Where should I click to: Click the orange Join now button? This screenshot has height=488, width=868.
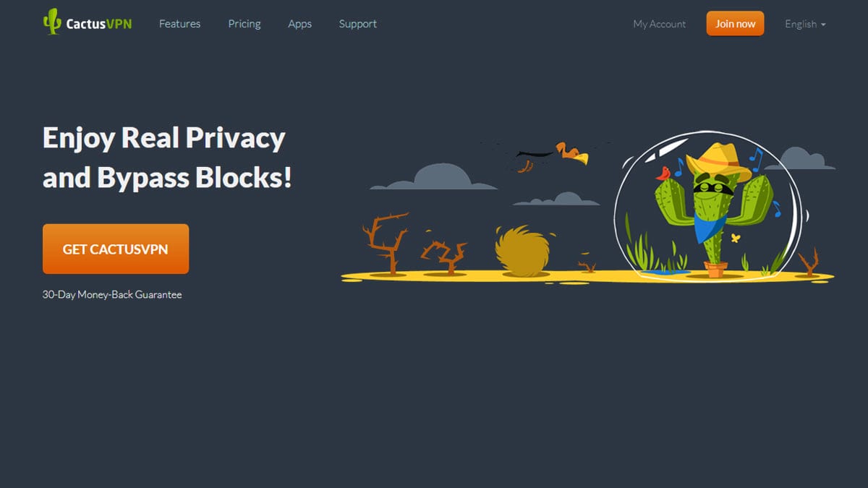pyautogui.click(x=735, y=23)
